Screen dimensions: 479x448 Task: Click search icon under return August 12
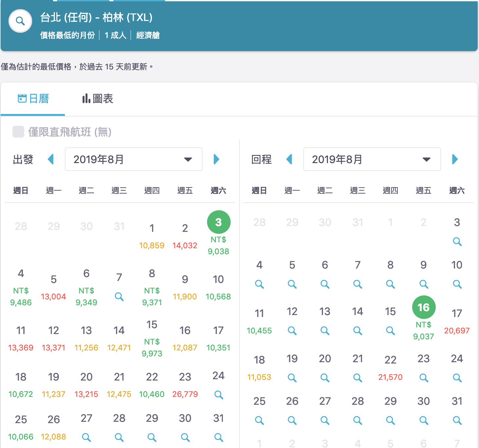pyautogui.click(x=292, y=331)
